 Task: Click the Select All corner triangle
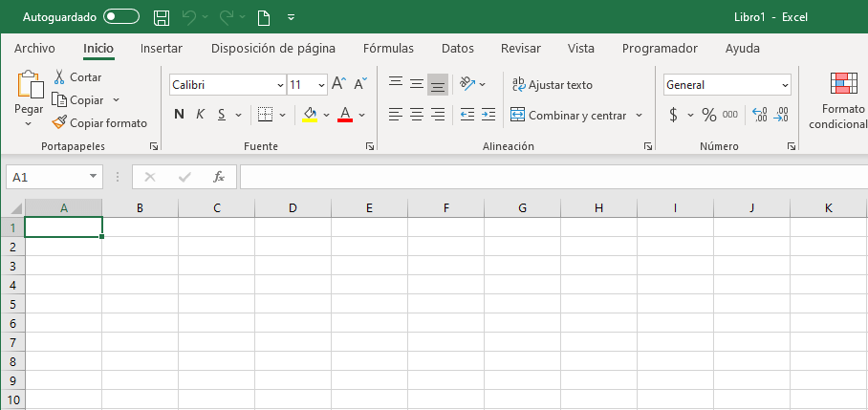16,208
